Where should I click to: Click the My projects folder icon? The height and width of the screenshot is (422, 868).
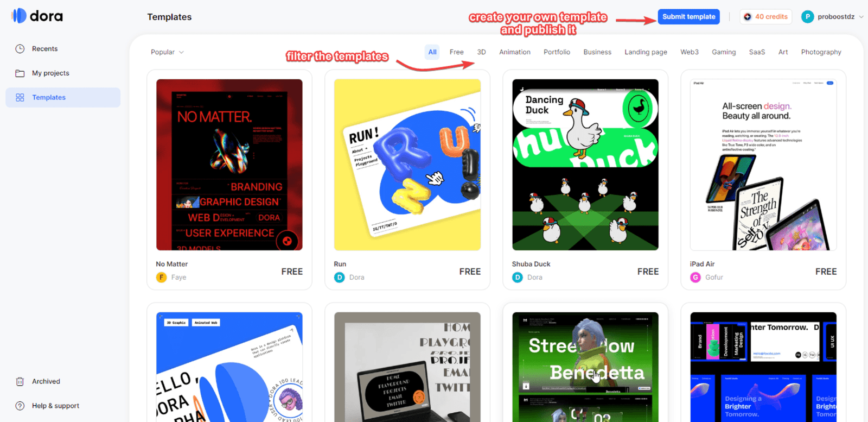(20, 73)
